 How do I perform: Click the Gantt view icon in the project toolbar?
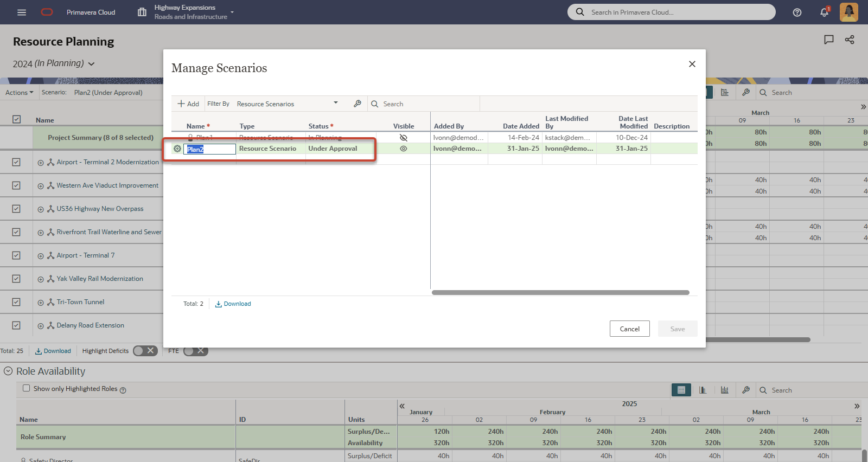(x=725, y=93)
